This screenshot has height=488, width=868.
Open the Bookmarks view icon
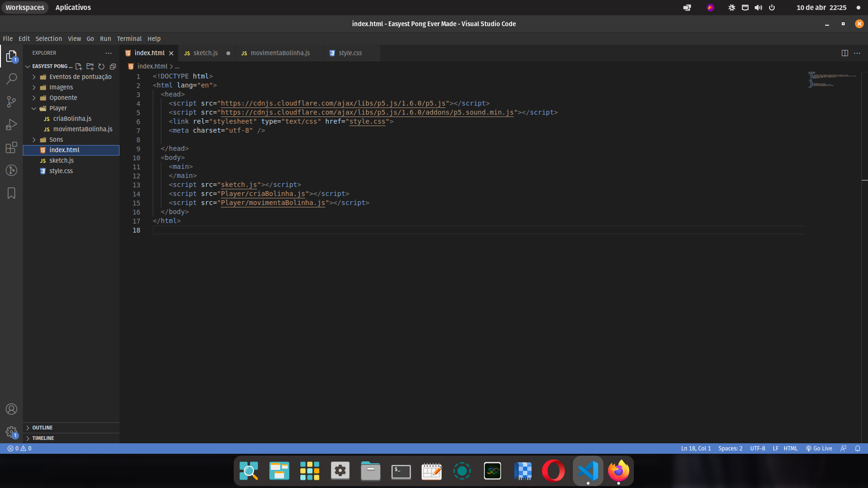(x=11, y=193)
